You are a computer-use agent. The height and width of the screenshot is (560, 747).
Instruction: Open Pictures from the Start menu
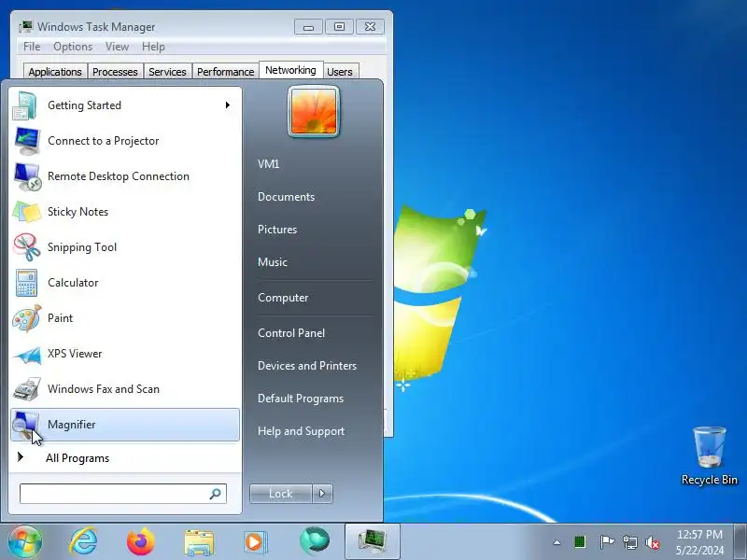[277, 229]
